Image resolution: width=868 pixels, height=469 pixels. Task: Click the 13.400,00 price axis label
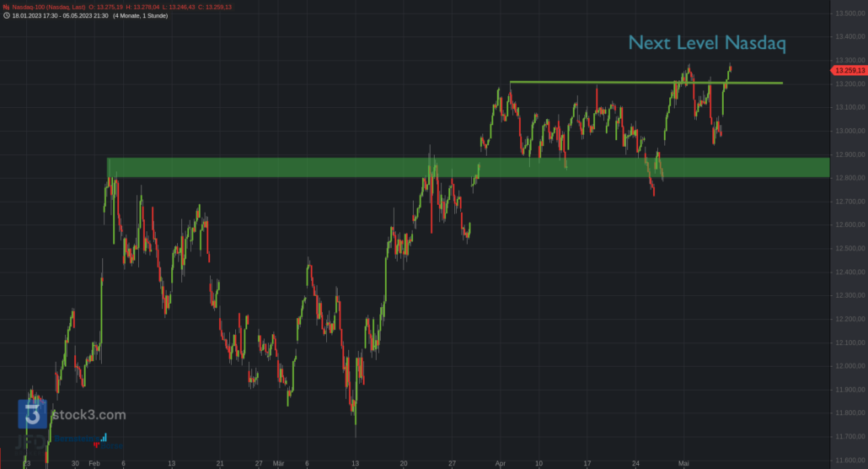point(850,36)
